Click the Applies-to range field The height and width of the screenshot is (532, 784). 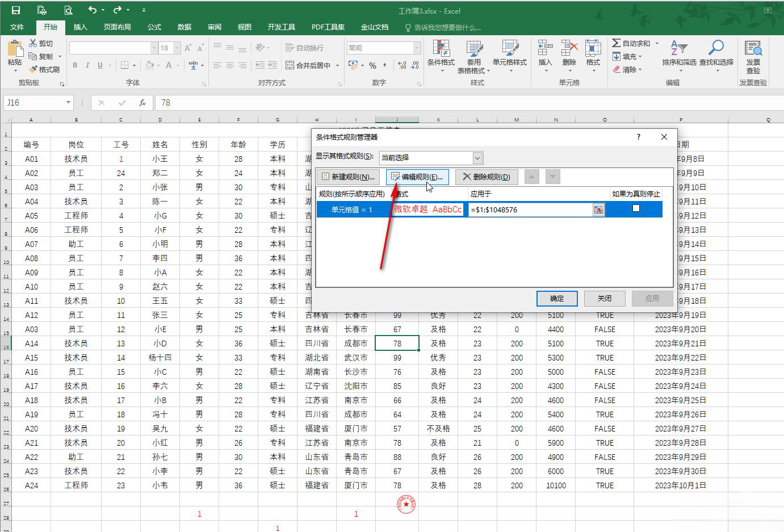coord(531,210)
